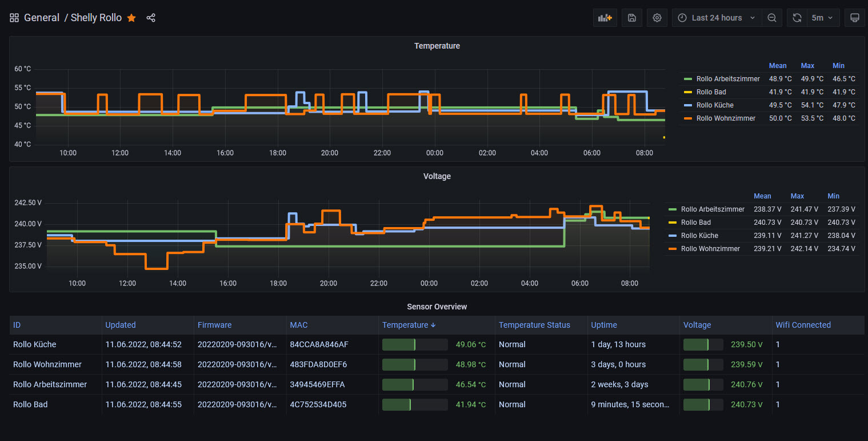Click MAC address 4C752534D405
This screenshot has width=868, height=441.
(x=318, y=404)
